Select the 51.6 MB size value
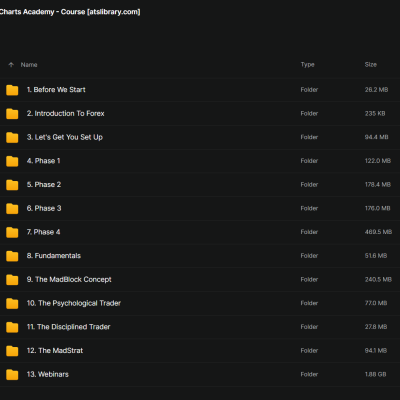 (376, 256)
